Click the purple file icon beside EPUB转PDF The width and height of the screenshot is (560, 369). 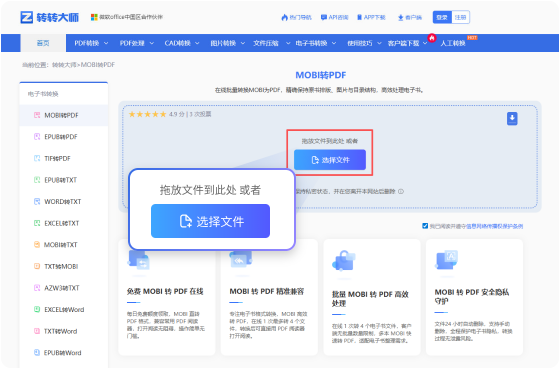[x=37, y=136]
